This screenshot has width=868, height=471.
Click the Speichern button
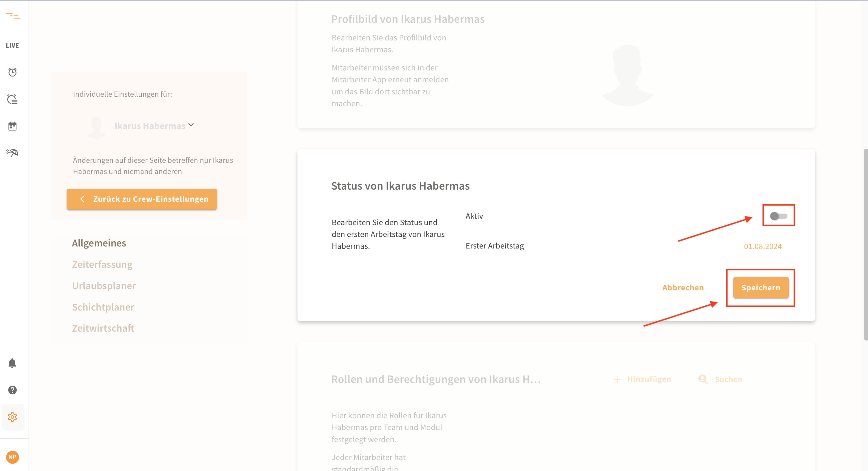761,287
